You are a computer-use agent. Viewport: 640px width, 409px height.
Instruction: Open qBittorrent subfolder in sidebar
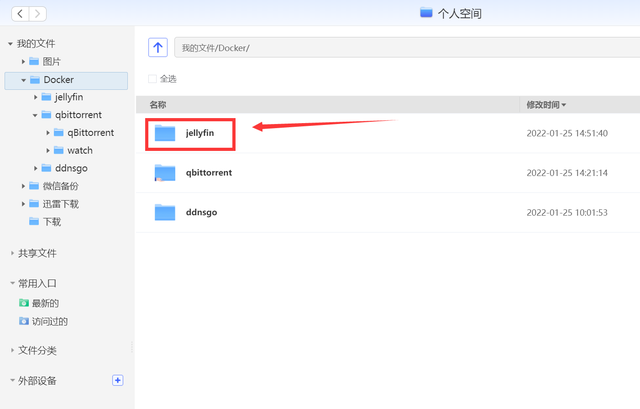click(x=84, y=133)
